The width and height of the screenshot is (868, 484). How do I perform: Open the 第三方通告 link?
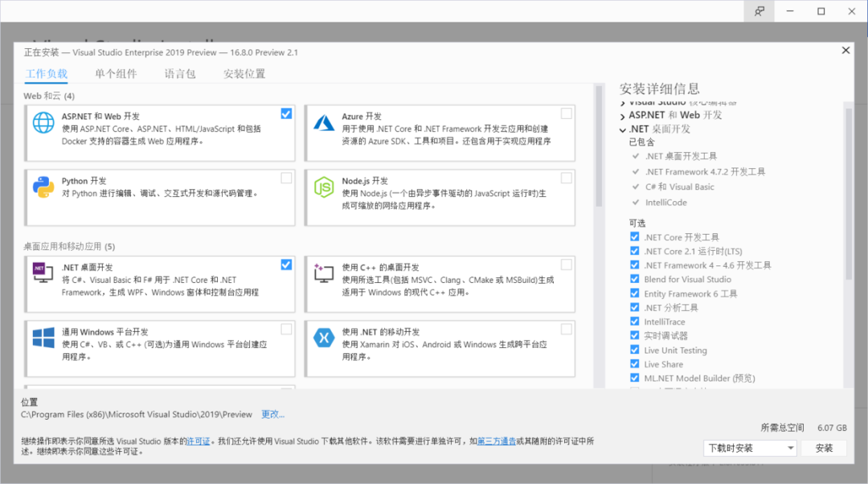click(497, 441)
